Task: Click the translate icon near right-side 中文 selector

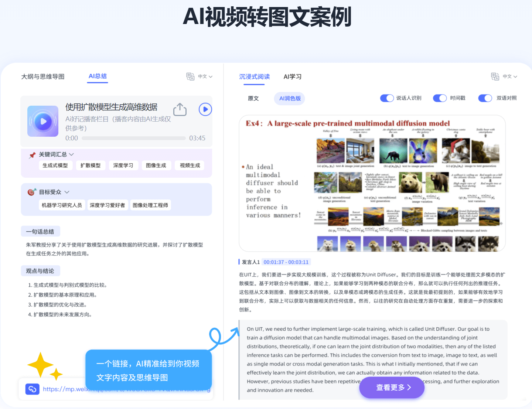Action: (495, 76)
